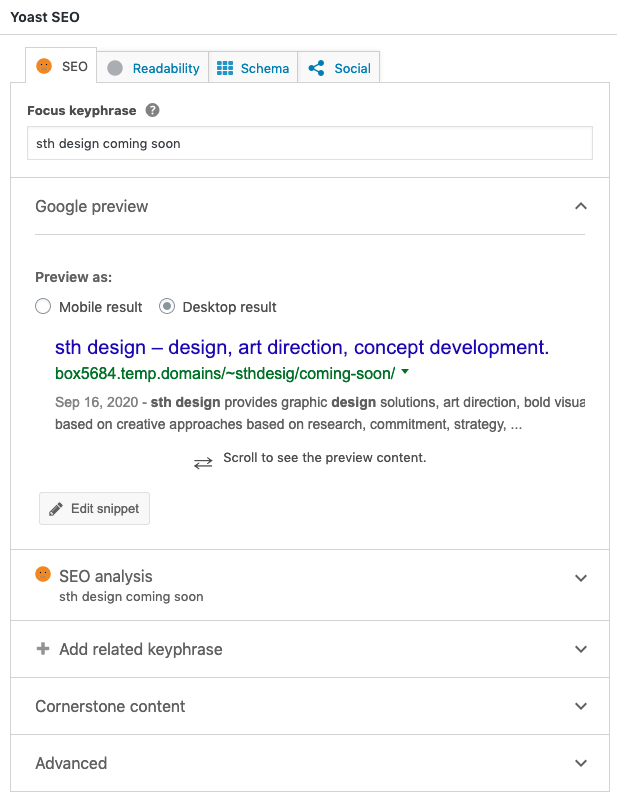Screen dimensions: 617x800
Task: Expand the SEO analysis section
Action: click(581, 578)
